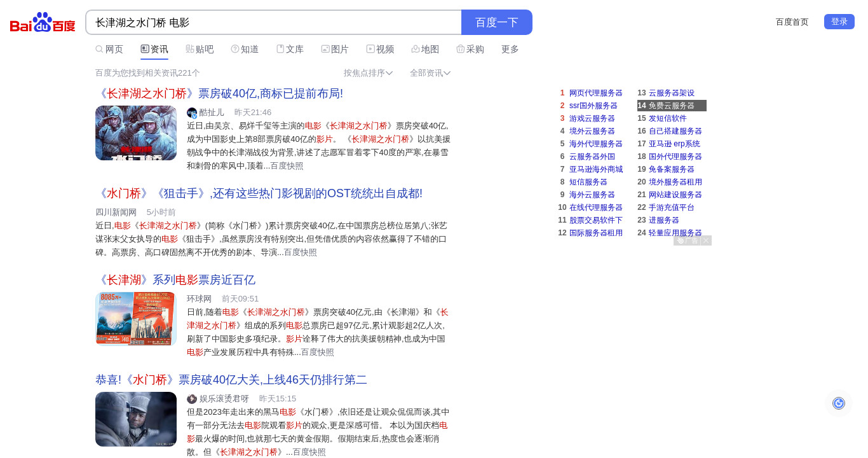Open 网页 search tab
Screen dimensions: 868x458
pos(109,49)
